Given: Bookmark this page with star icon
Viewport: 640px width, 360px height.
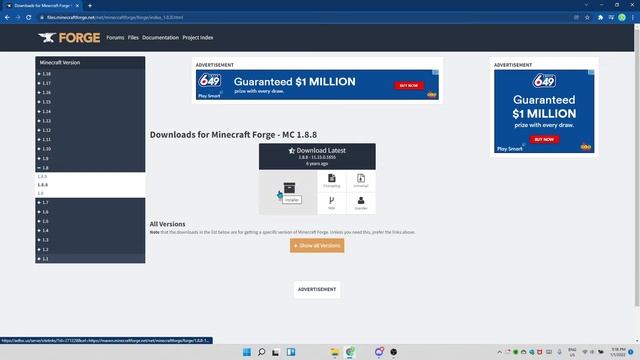Looking at the screenshot, I should (587, 18).
